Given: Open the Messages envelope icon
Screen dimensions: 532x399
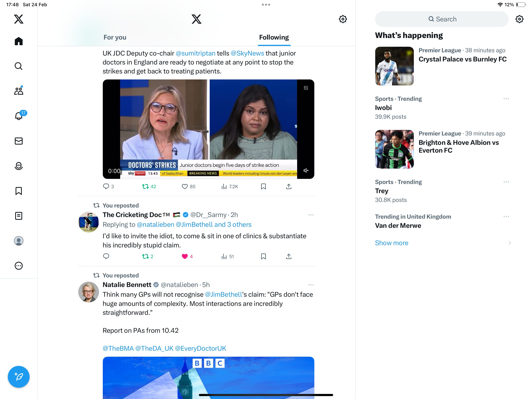Looking at the screenshot, I should [x=18, y=141].
